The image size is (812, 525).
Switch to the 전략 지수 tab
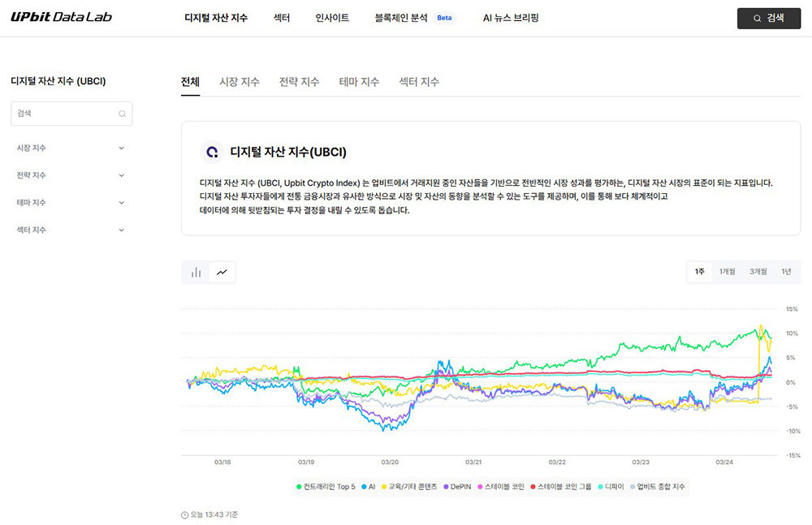[x=300, y=82]
